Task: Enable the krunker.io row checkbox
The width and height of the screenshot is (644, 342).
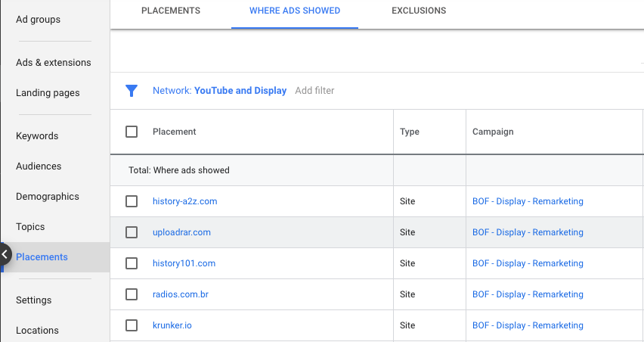Action: (x=132, y=325)
